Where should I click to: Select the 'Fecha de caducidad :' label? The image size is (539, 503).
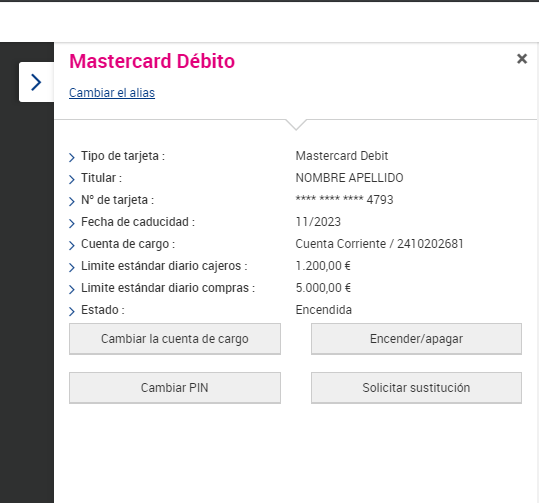pyautogui.click(x=138, y=222)
